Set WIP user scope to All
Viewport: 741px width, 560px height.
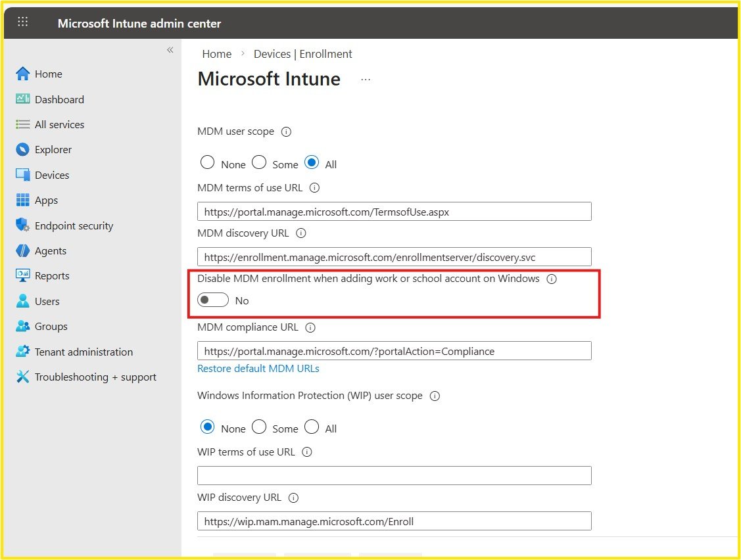pos(312,427)
